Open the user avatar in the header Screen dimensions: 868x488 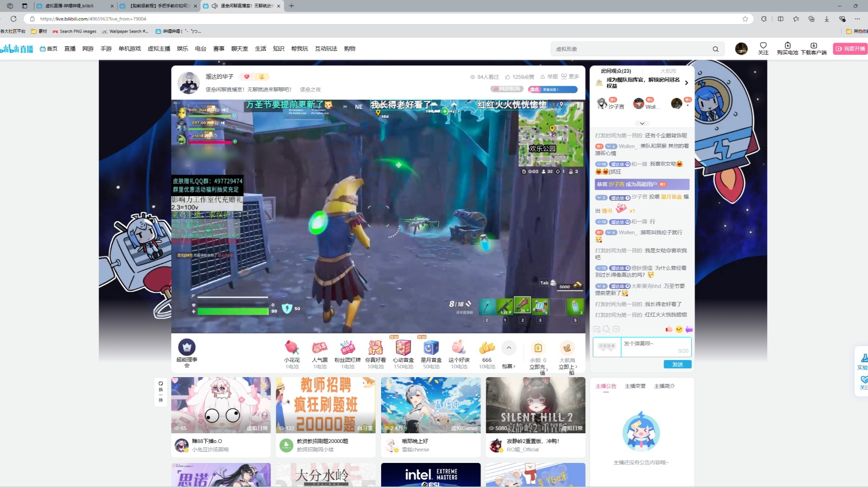tap(741, 49)
